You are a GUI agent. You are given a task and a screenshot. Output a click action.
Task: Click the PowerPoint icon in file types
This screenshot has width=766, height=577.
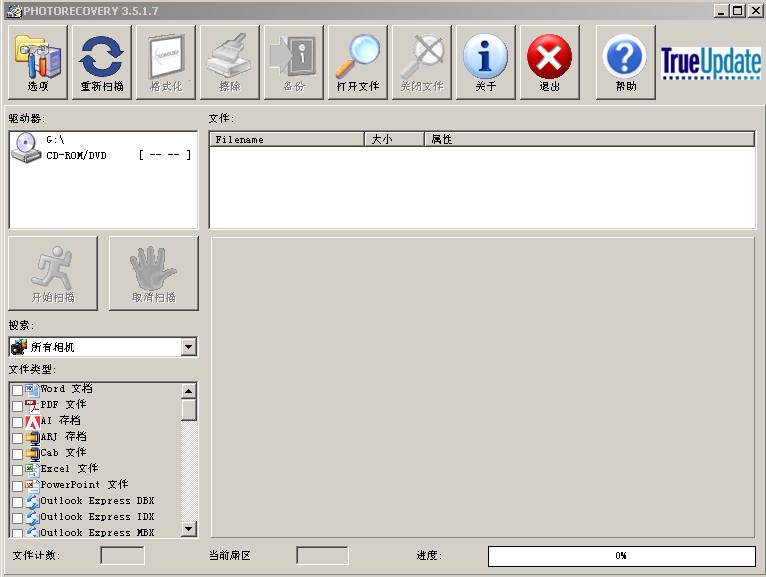tap(32, 486)
